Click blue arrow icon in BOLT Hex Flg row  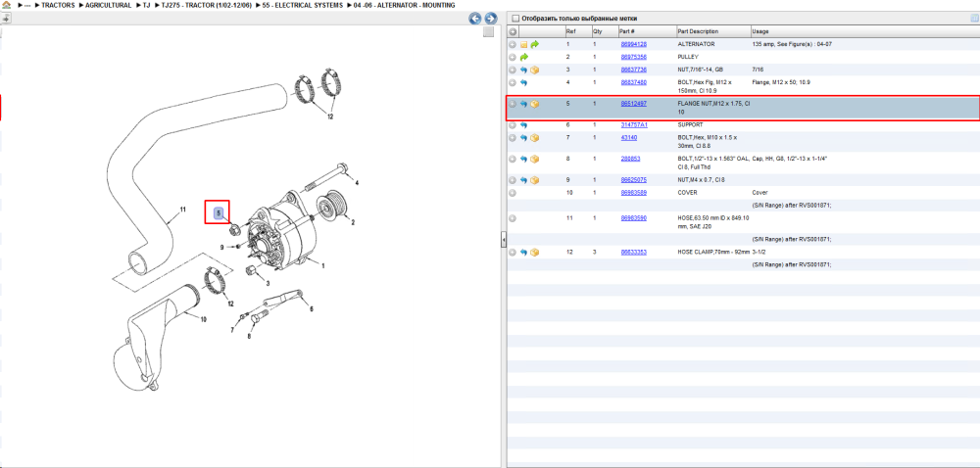[523, 82]
